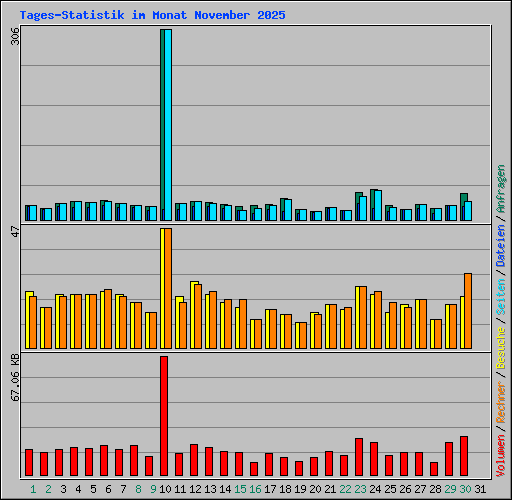The image size is (512, 500).
Task: Click day label '6' on the axis
Action: click(108, 489)
